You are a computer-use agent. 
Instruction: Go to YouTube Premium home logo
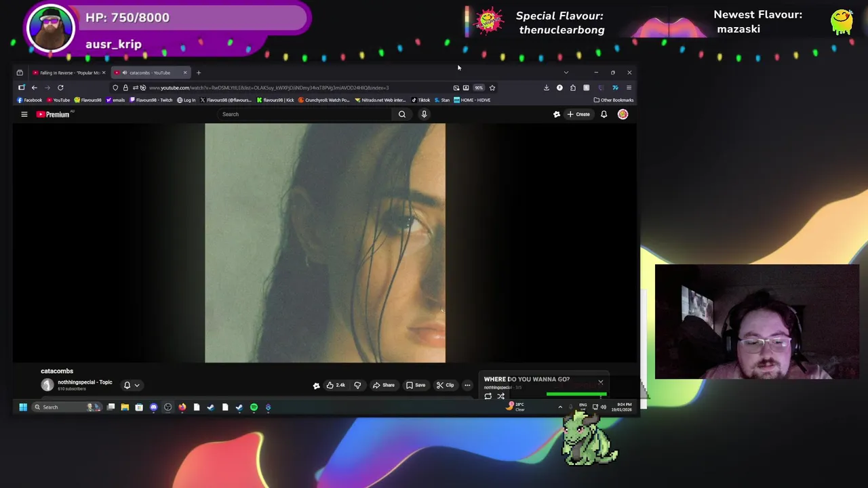tap(53, 115)
